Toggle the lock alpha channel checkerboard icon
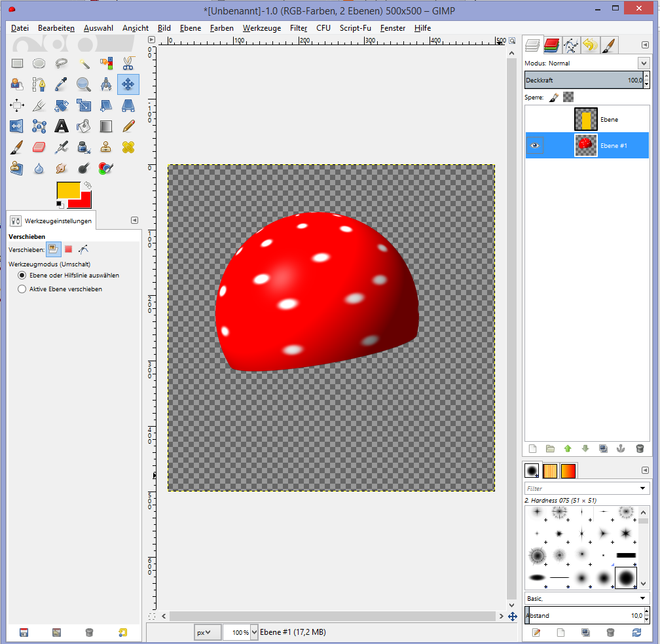This screenshot has width=660, height=644. coord(568,97)
